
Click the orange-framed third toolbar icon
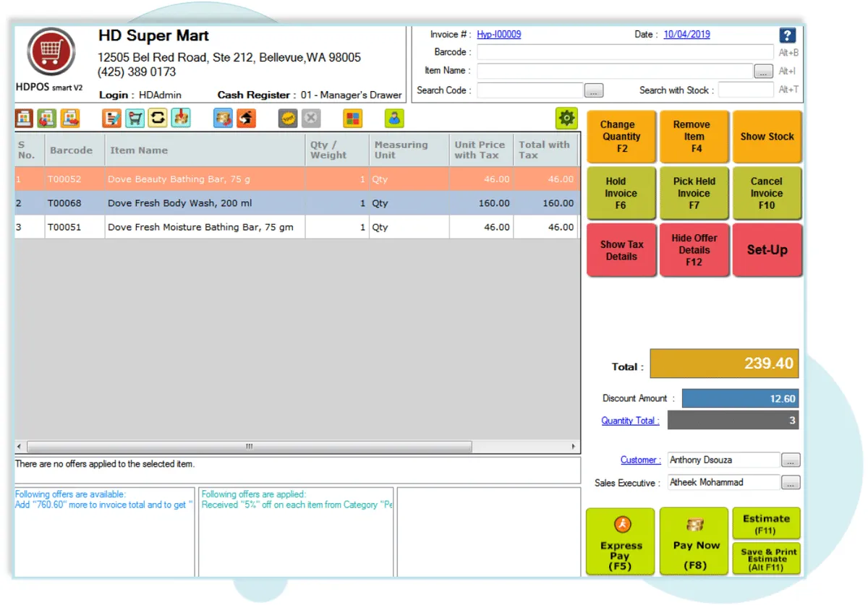click(x=70, y=118)
